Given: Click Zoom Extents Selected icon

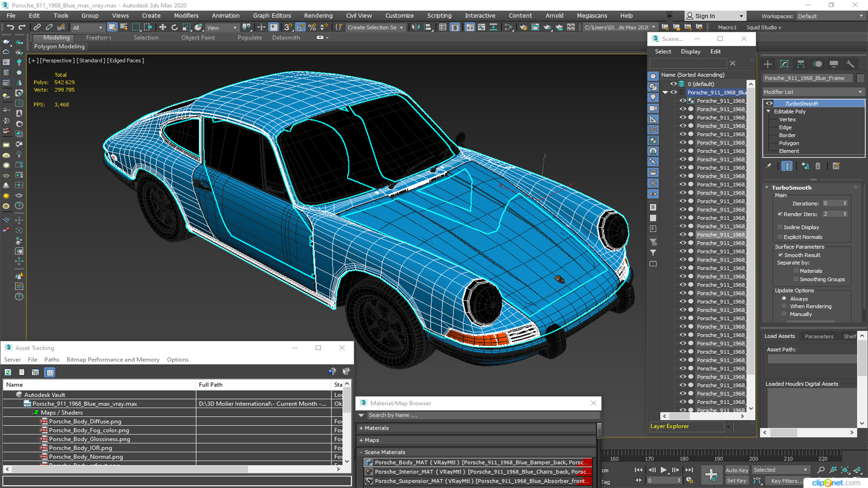Looking at the screenshot, I should click(844, 470).
